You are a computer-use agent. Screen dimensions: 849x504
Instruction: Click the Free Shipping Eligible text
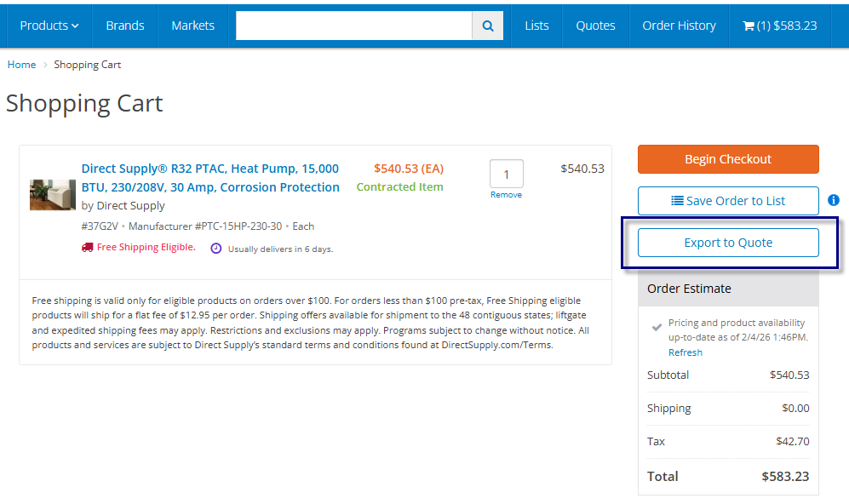[146, 247]
